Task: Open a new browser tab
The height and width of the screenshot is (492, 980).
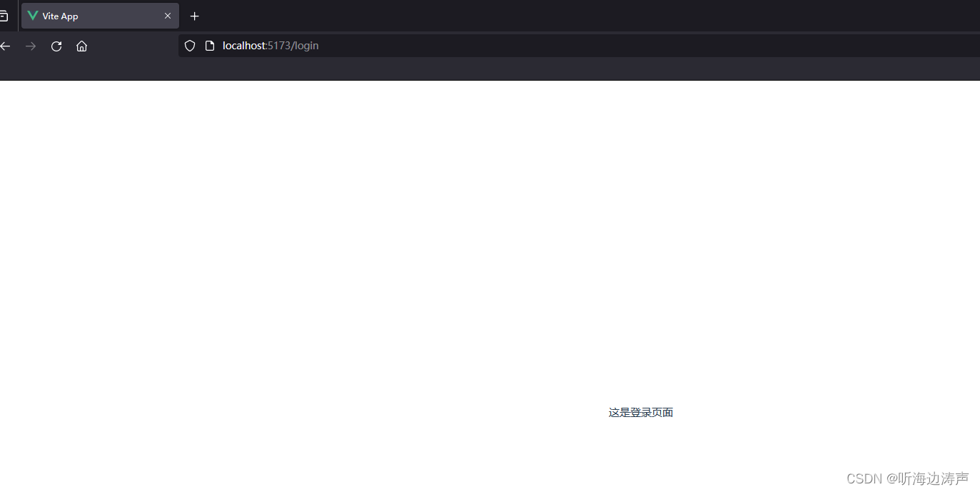Action: click(x=194, y=16)
